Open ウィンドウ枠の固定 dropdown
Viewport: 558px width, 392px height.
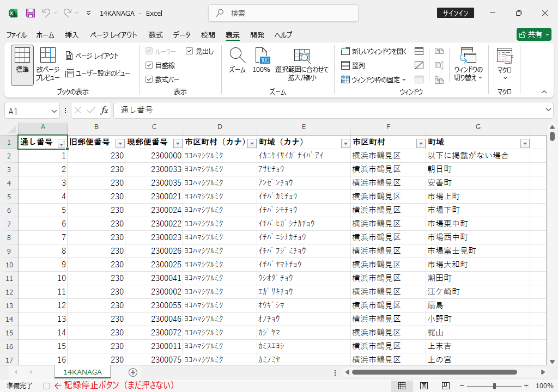point(374,79)
